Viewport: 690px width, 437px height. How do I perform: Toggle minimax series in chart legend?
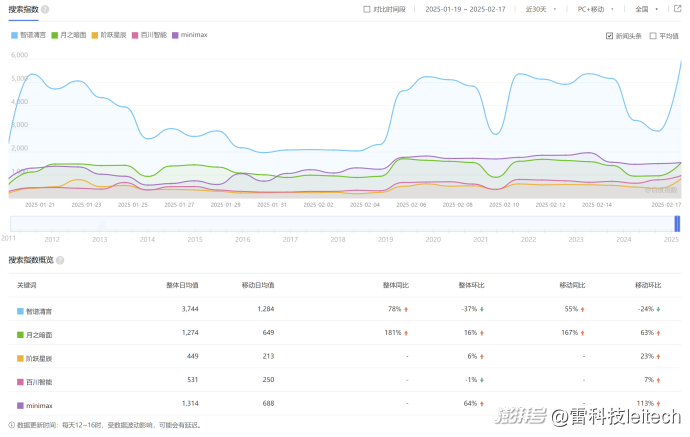pos(190,35)
